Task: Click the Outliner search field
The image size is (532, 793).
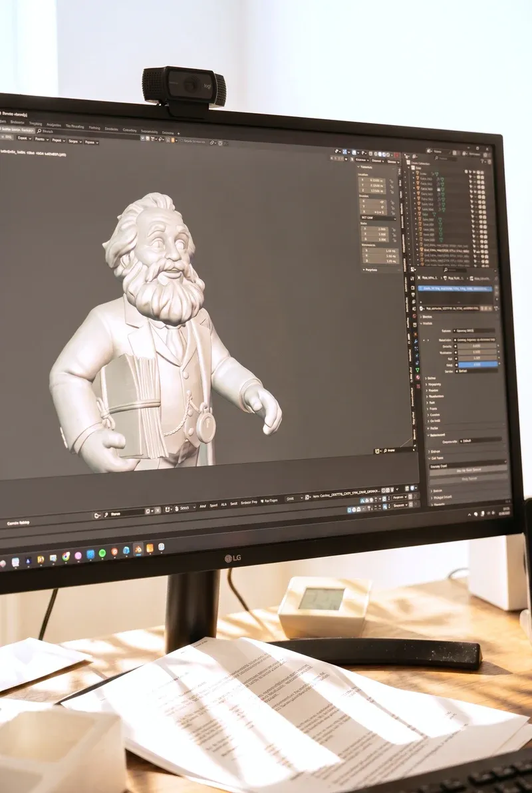Action: pyautogui.click(x=446, y=158)
